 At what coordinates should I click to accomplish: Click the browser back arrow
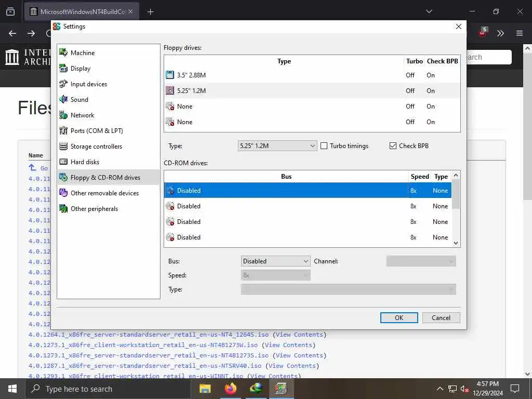[x=12, y=33]
